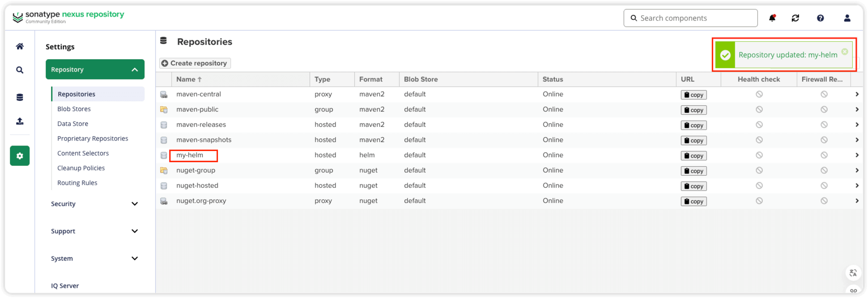Viewport: 868px width, 298px height.
Task: Open the upload icon in sidebar
Action: click(x=20, y=121)
